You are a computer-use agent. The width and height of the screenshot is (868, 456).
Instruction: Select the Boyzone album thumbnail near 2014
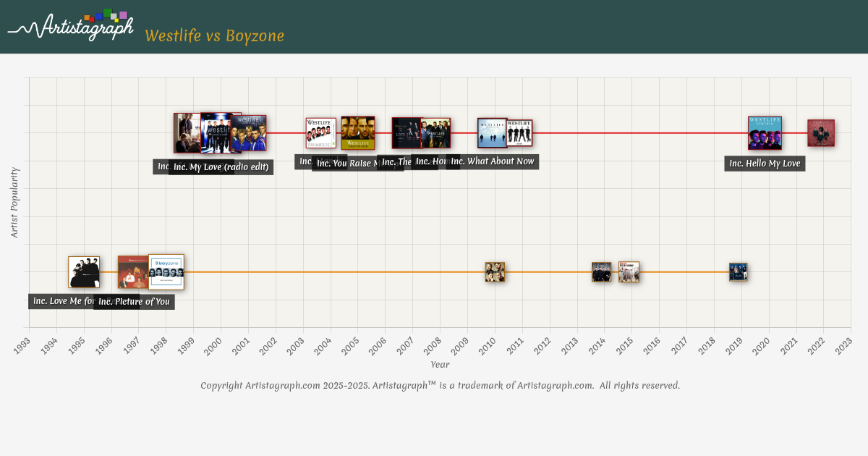[x=601, y=272]
